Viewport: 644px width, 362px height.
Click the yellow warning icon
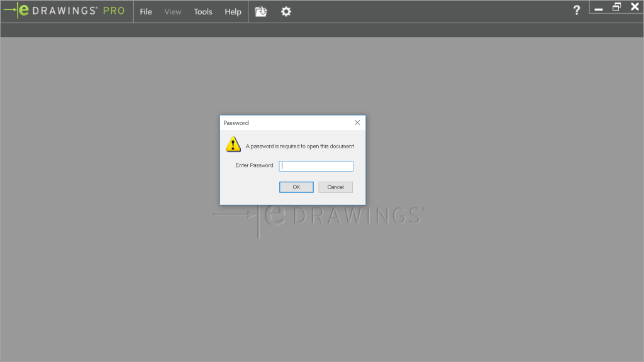(x=233, y=145)
